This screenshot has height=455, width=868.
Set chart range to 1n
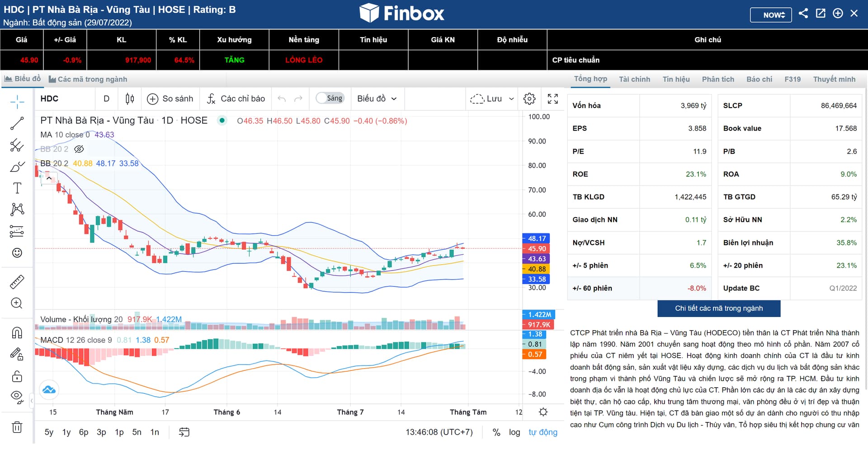[x=155, y=432]
